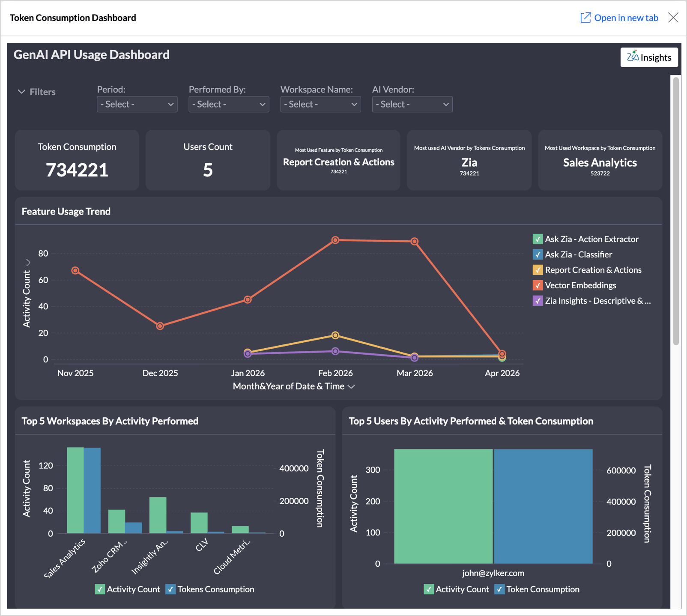
Task: Open the Period filter dropdown
Action: [137, 105]
